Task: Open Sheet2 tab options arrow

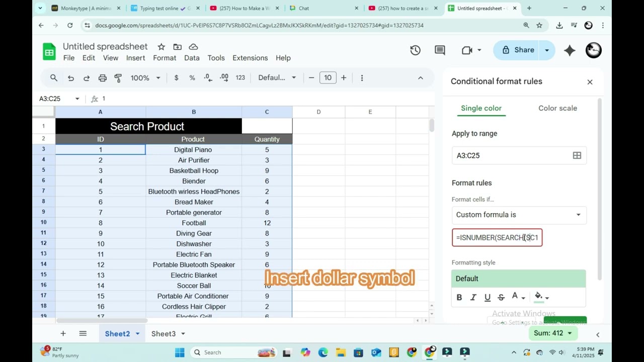Action: pyautogui.click(x=137, y=334)
